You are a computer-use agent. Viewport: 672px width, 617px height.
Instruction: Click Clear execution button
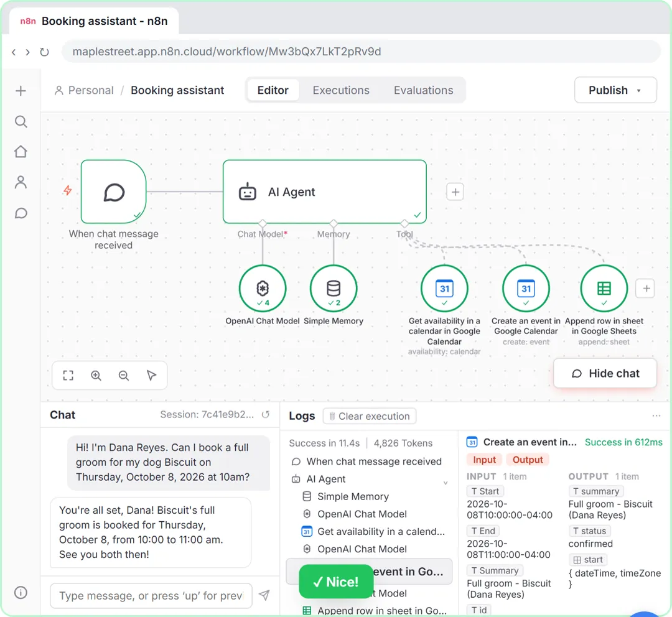coord(370,416)
